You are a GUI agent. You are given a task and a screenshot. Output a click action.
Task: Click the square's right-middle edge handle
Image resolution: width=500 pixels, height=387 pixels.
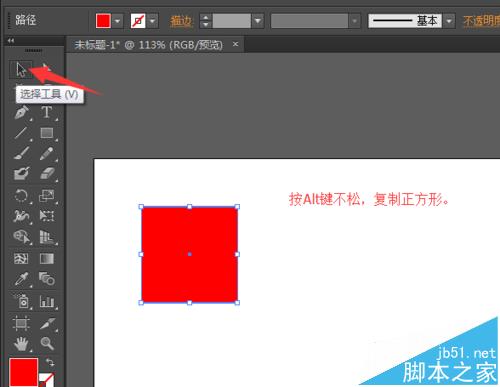(237, 254)
